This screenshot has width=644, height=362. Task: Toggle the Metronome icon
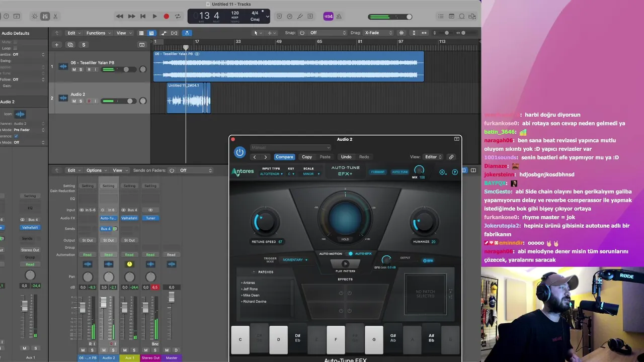[x=339, y=17]
